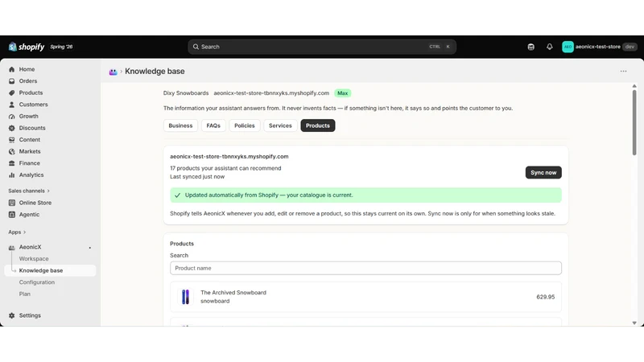This screenshot has width=644, height=362.
Task: Click The Archived Snowboard thumbnail
Action: [185, 297]
